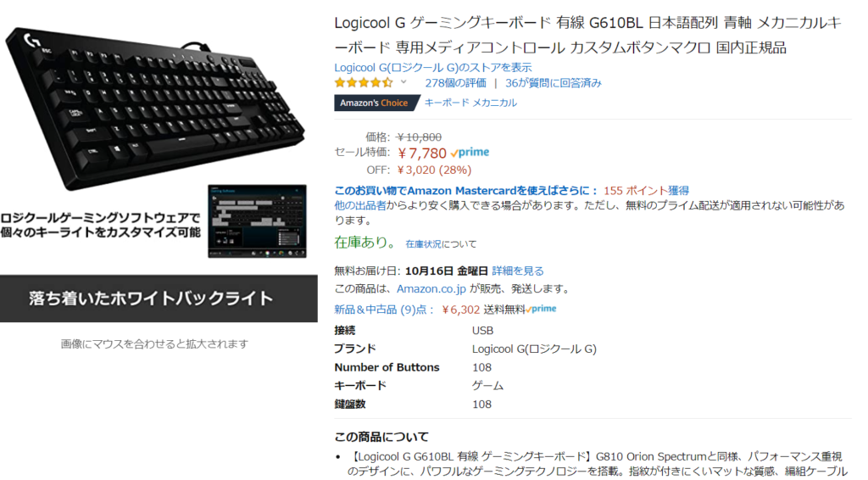Open the 36が質問に回答済み link
This screenshot has height=480, width=868.
pos(553,83)
